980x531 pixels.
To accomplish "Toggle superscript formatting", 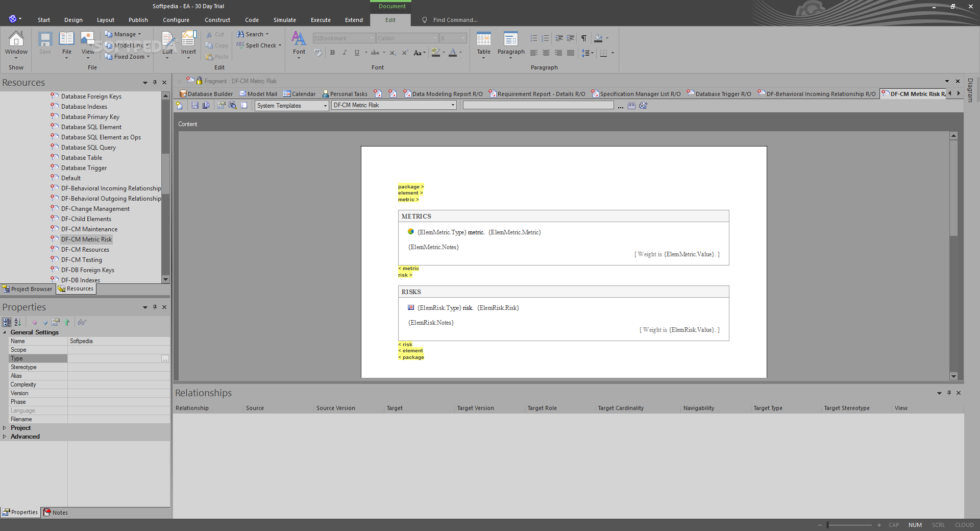I will (405, 53).
